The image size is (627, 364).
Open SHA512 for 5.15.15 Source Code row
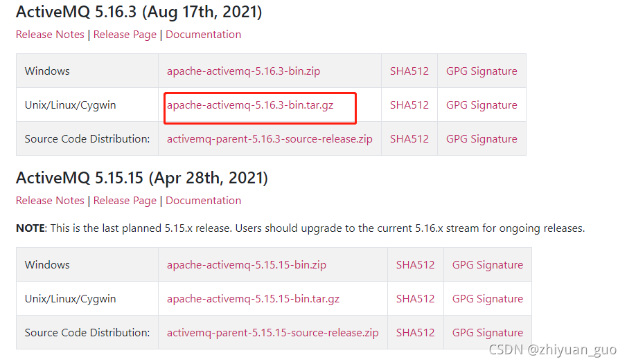tap(415, 333)
